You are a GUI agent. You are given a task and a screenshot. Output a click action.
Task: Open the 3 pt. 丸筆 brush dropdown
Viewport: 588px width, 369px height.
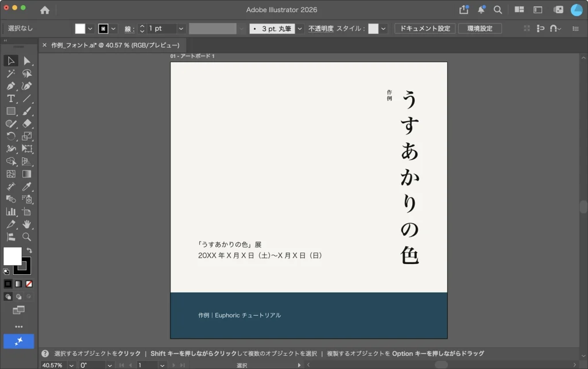[300, 29]
